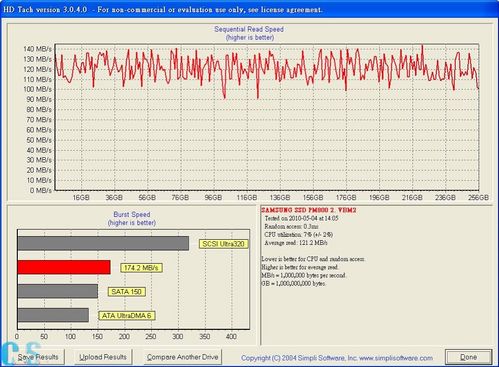Click the Random access 0.3ms line

291,227
